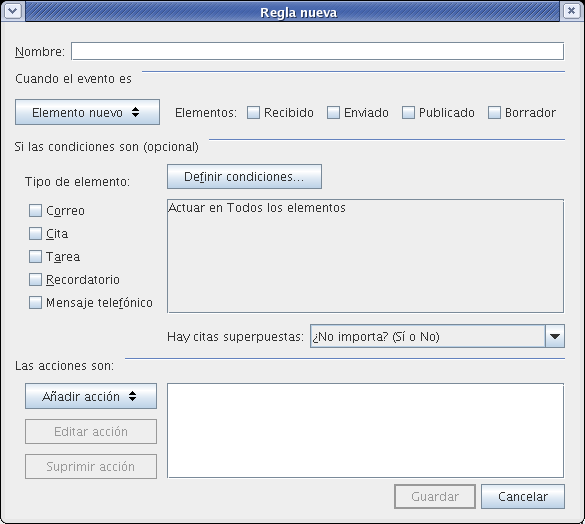Enable the Enviado checkbox
585x524 pixels.
[333, 112]
